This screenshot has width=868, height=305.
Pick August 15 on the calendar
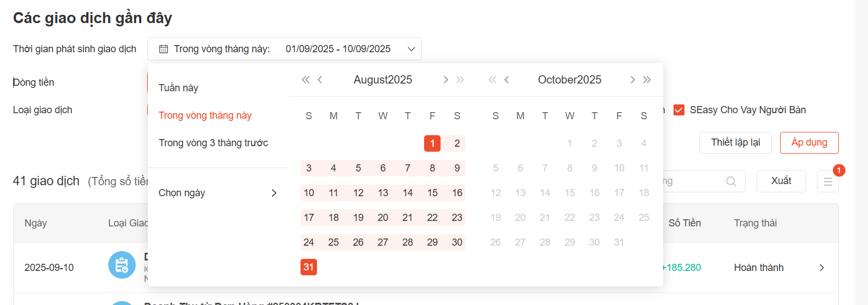pos(432,193)
